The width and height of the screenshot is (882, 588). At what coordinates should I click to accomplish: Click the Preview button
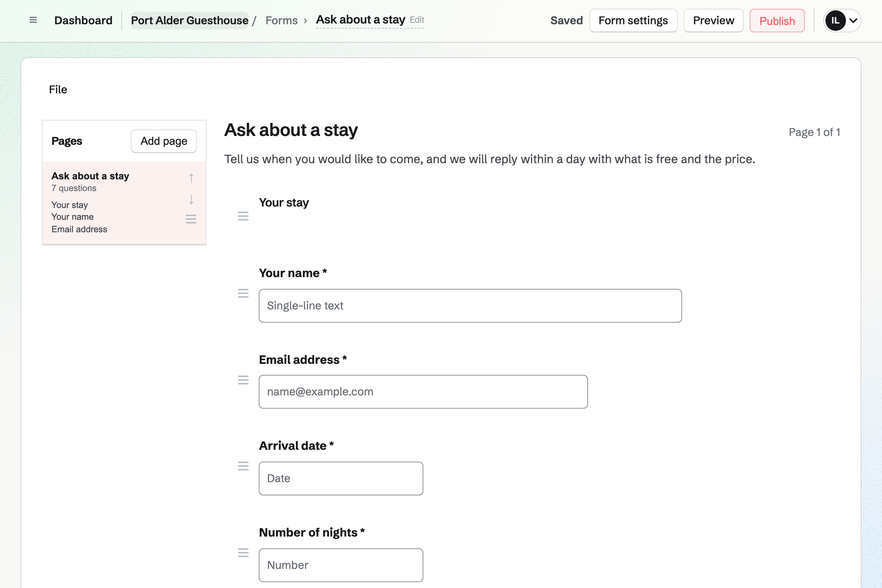(713, 21)
